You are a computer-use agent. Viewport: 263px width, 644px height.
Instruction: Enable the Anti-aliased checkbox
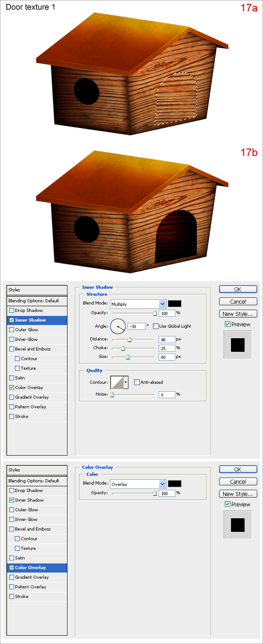pos(137,382)
